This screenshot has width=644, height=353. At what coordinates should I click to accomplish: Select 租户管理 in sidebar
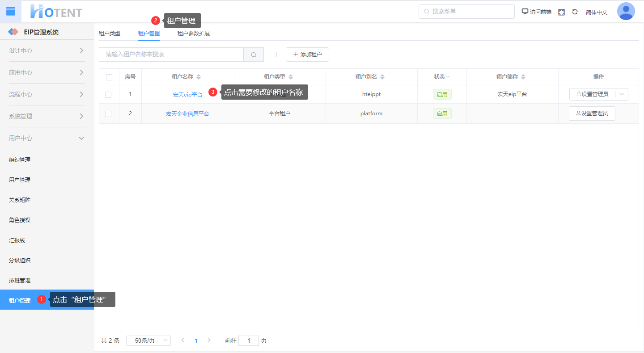[x=47, y=300]
